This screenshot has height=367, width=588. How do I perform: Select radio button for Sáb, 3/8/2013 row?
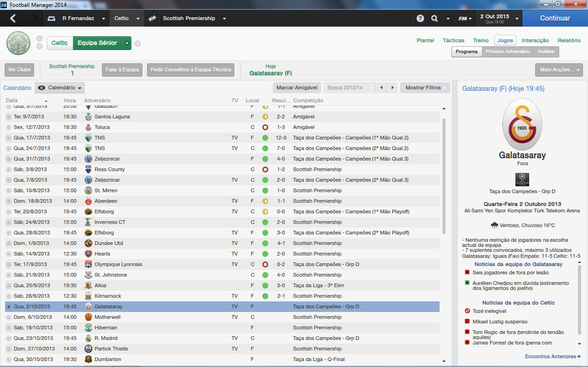pyautogui.click(x=8, y=170)
